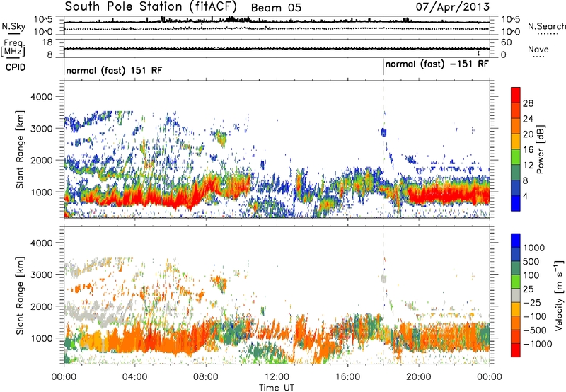
Task: Click the '-1000' label on the Velocity colorbar
Action: coord(538,344)
